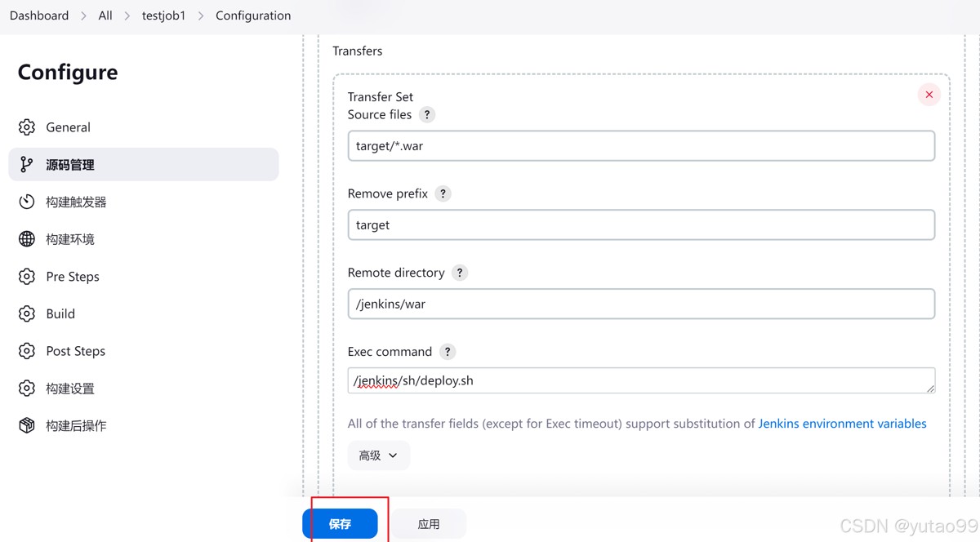Image resolution: width=980 pixels, height=542 pixels.
Task: Click the General gear icon in sidebar
Action: 27,127
